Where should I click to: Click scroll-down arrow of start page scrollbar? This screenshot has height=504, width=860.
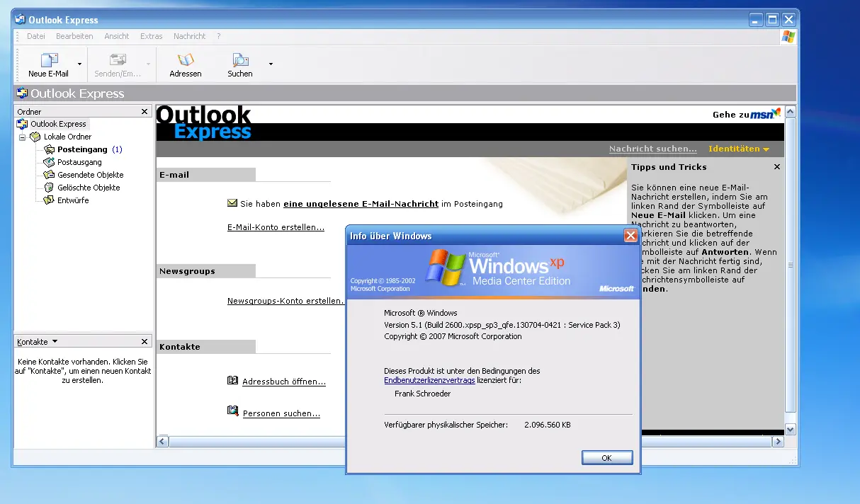[791, 430]
